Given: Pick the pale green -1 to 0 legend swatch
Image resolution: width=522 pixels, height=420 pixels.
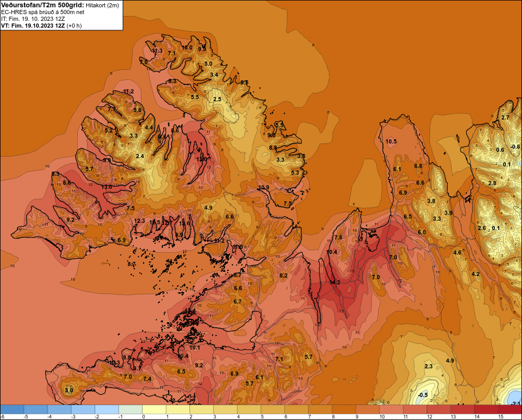Looking at the screenshot, I should [x=130, y=410].
